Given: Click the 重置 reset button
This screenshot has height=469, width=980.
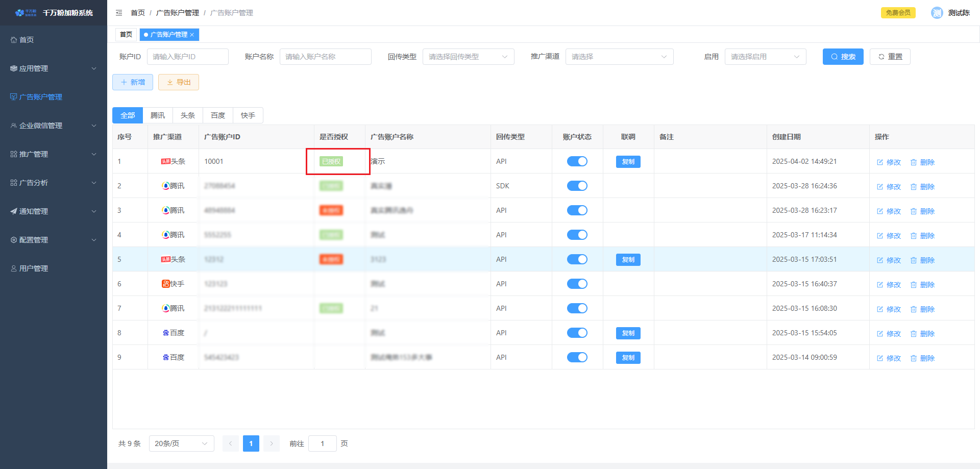Looking at the screenshot, I should click(890, 57).
